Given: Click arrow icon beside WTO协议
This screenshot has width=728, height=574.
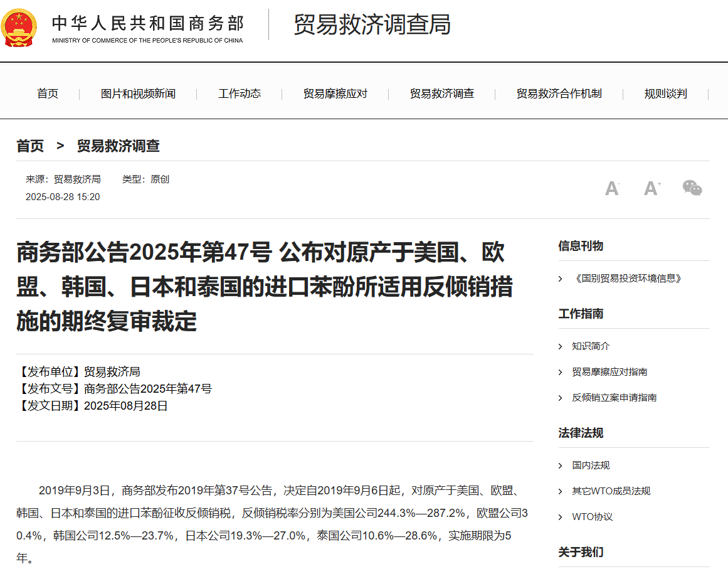Looking at the screenshot, I should pyautogui.click(x=561, y=517).
